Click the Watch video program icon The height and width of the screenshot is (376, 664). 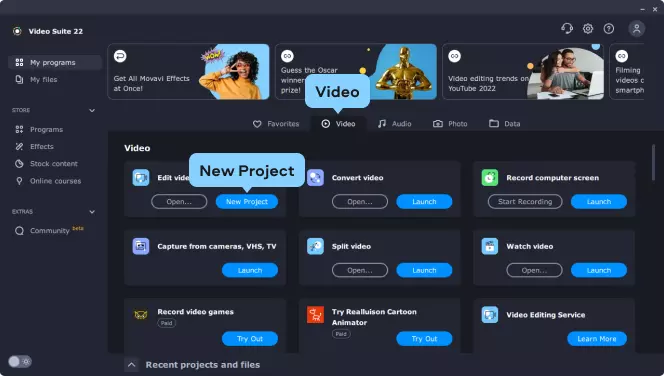tap(490, 246)
